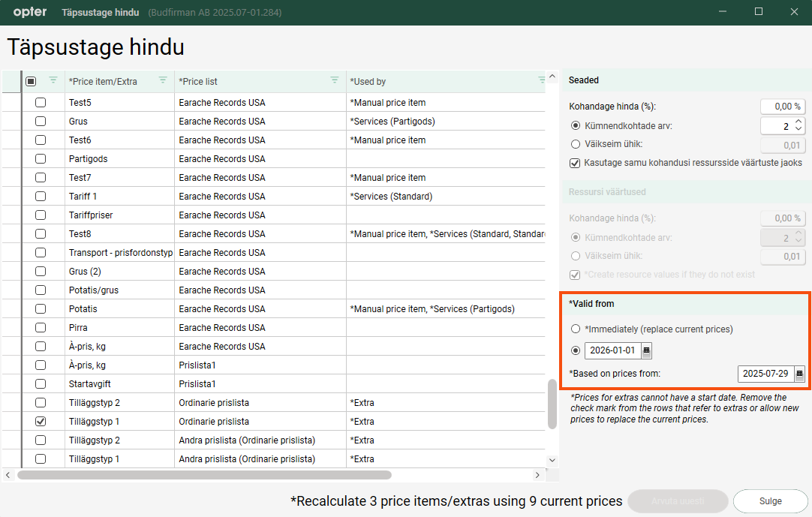
Task: Select the Potatis/grus row checkbox
Action: click(x=41, y=290)
